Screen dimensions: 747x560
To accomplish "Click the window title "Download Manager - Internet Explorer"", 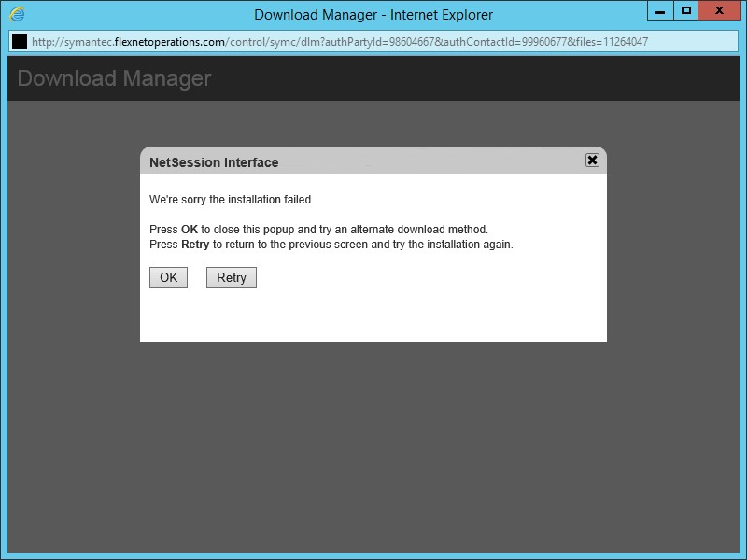I will 373,15.
